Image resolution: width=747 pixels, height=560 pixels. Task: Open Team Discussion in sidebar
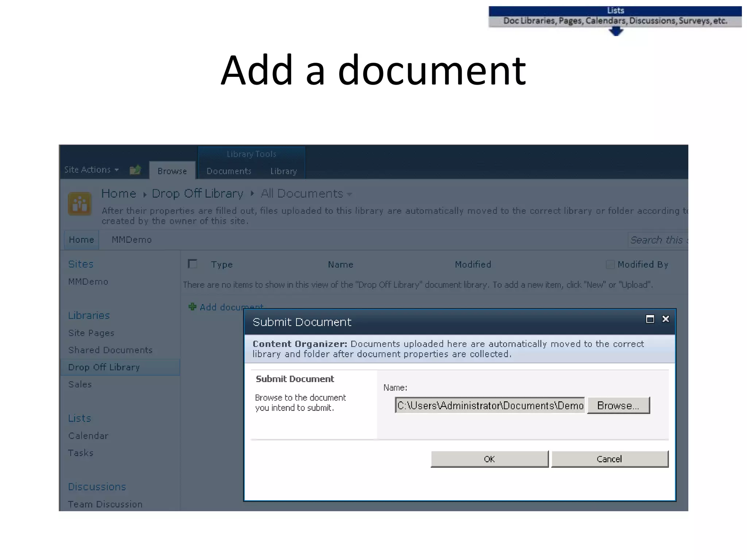(x=105, y=504)
